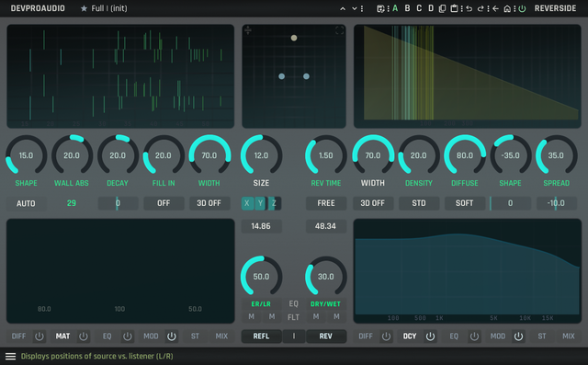The height and width of the screenshot is (365, 588).
Task: Open the ST tab in reflections section
Action: point(195,336)
